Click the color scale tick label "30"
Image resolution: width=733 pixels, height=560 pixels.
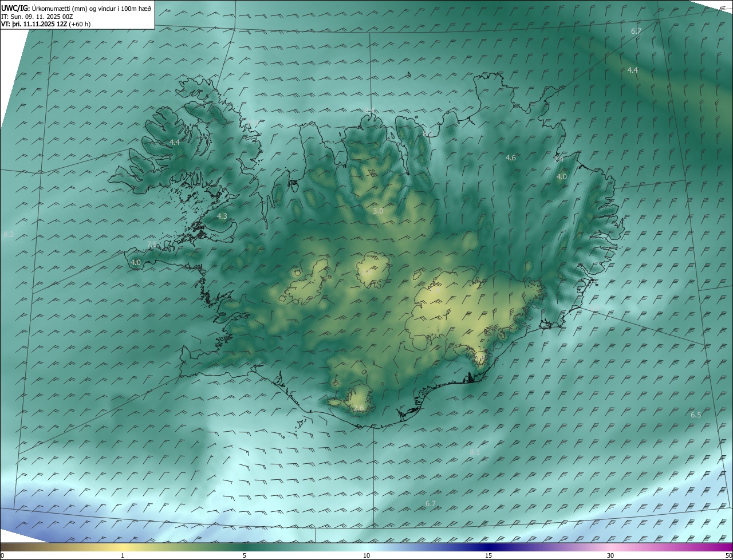[x=610, y=555]
